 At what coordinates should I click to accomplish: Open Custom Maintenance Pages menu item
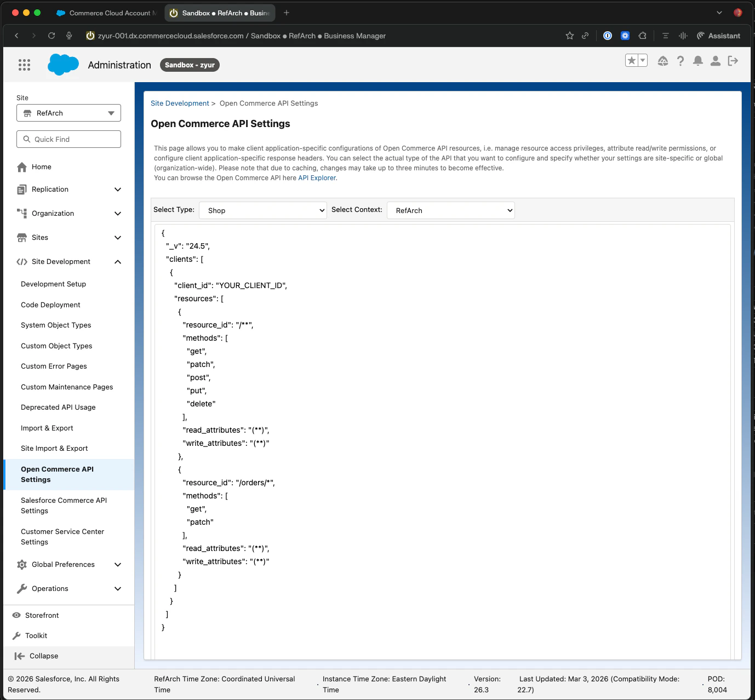tap(67, 387)
